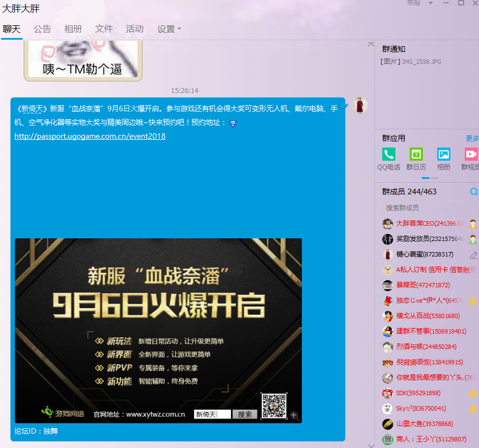Click the 搜索群成员 search field

pyautogui.click(x=430, y=208)
